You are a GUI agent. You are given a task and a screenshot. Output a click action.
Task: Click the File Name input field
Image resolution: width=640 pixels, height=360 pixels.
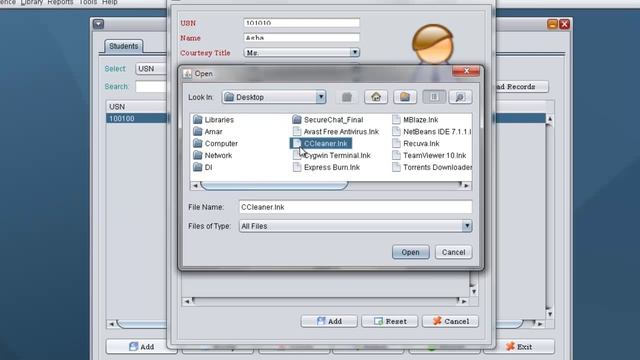356,207
